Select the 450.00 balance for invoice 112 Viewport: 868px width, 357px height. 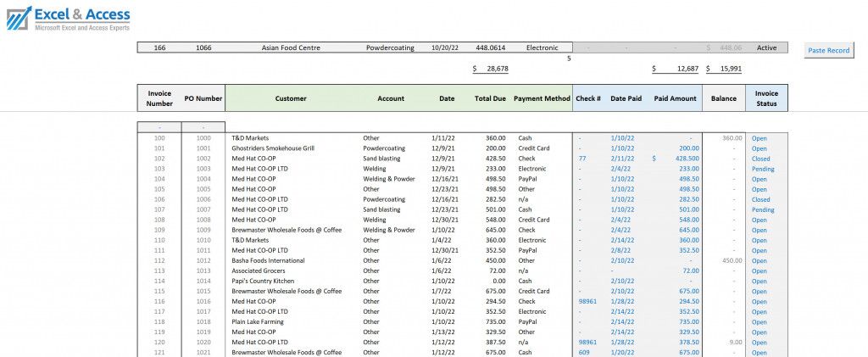(x=732, y=260)
